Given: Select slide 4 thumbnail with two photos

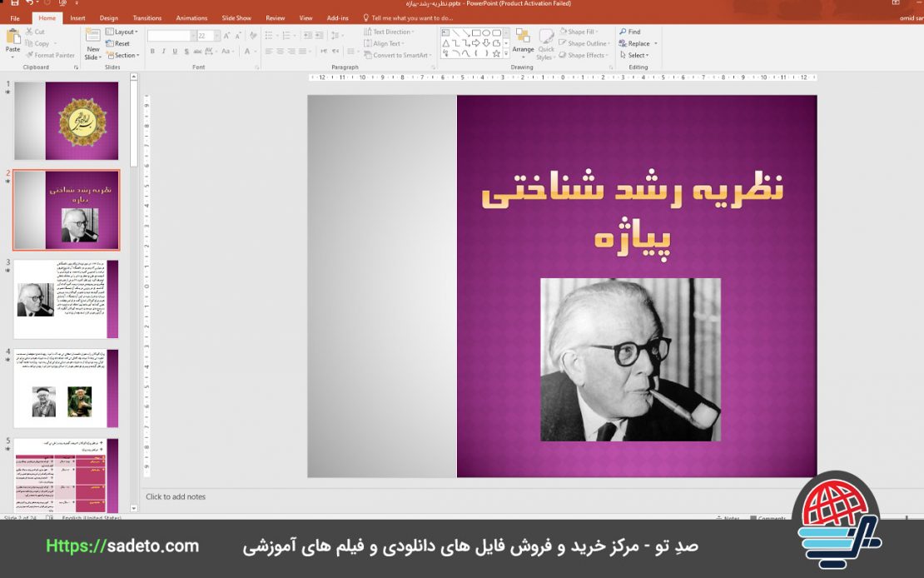Looking at the screenshot, I should coord(66,388).
